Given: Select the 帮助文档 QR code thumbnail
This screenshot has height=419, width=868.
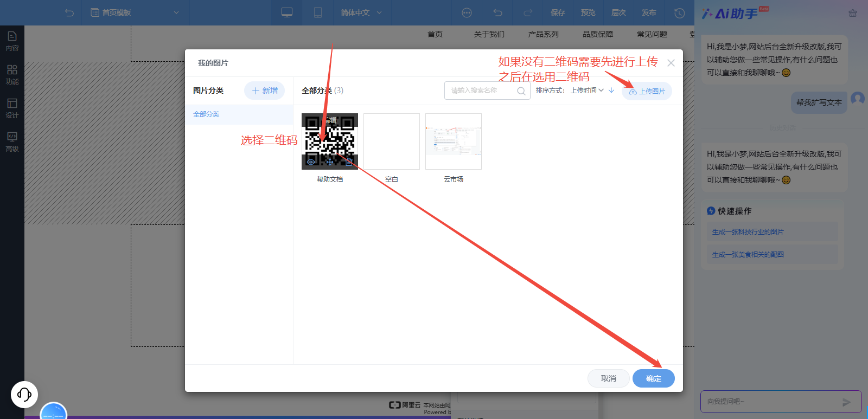Looking at the screenshot, I should coord(330,141).
